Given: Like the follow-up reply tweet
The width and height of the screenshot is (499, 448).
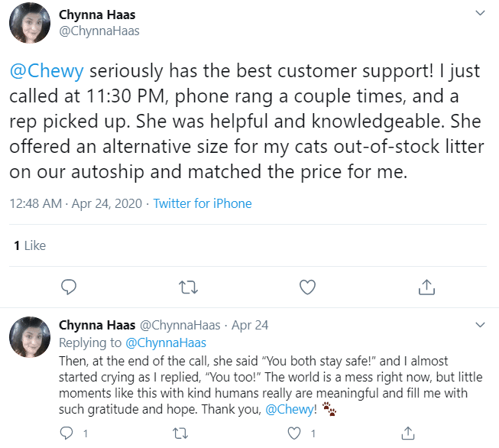Looking at the screenshot, I should pos(293,433).
